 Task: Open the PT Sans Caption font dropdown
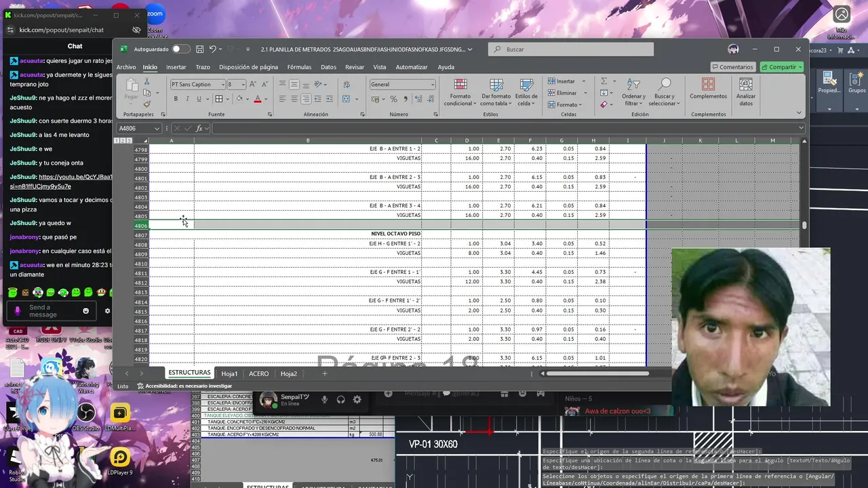222,85
